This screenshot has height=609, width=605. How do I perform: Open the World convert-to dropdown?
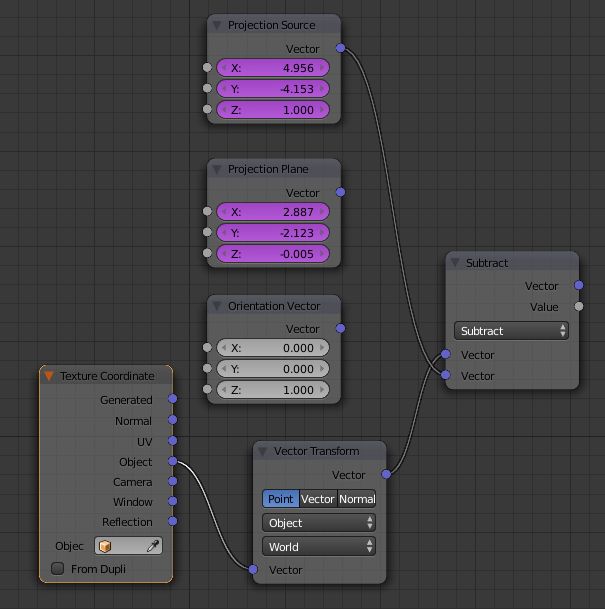[x=319, y=547]
